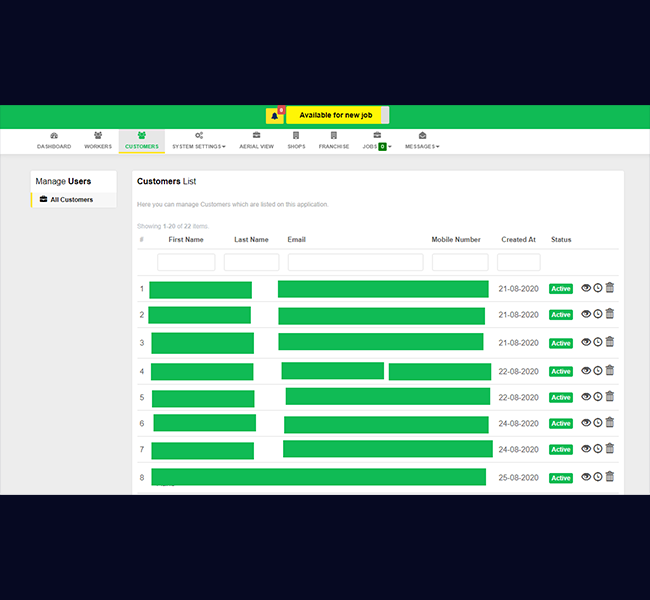This screenshot has height=600, width=650.
Task: Select the Franchise menu item
Action: (x=334, y=141)
